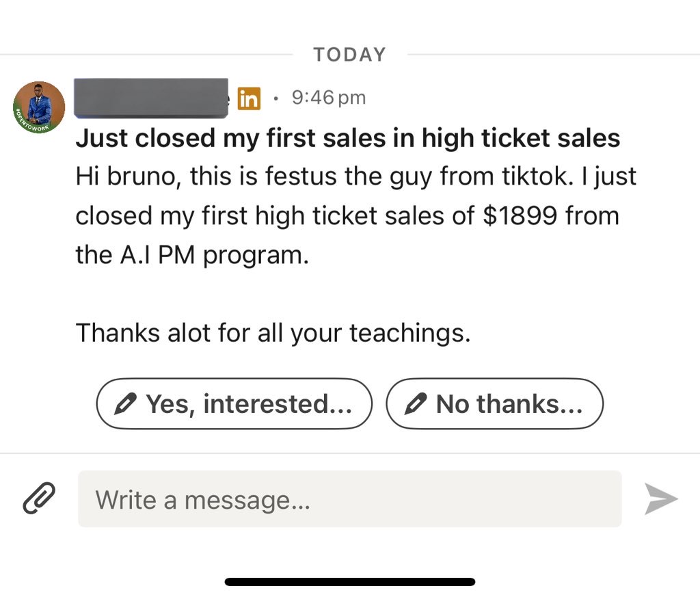Tap the TODAY date separator label
The image size is (700, 599).
pos(349,55)
